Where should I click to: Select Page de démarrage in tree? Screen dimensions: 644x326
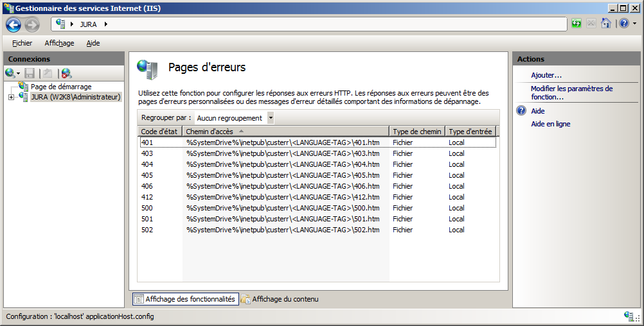coord(61,87)
